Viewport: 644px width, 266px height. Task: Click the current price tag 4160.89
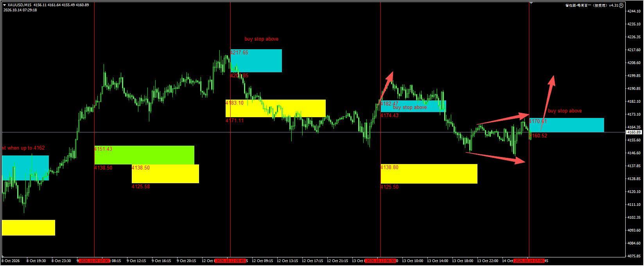tap(634, 132)
